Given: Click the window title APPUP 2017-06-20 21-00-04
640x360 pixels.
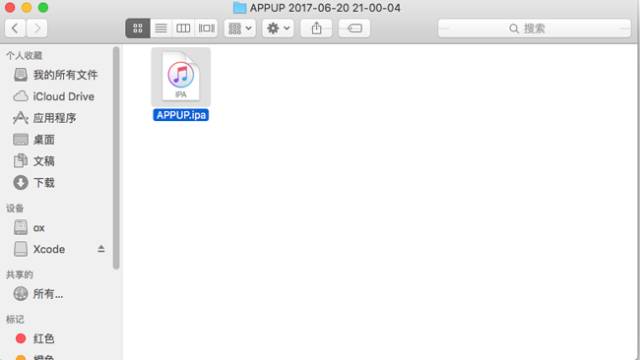Looking at the screenshot, I should point(325,8).
